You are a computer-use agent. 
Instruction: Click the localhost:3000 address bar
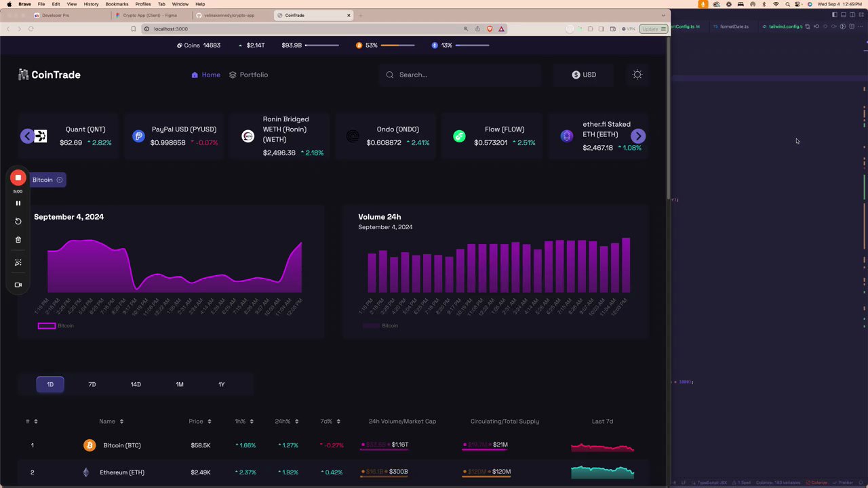(x=305, y=28)
